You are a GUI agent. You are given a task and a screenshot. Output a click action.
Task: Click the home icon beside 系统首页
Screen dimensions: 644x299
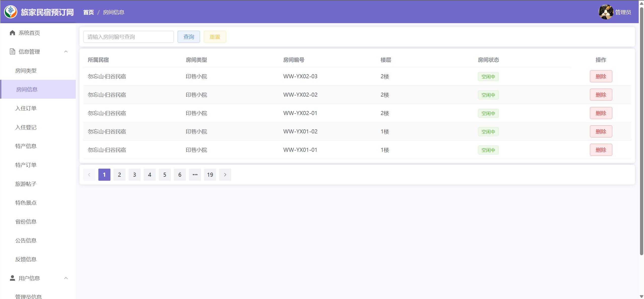[12, 33]
